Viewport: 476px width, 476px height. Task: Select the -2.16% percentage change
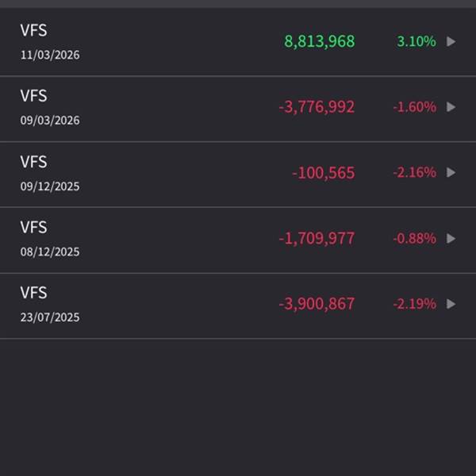[x=414, y=173]
